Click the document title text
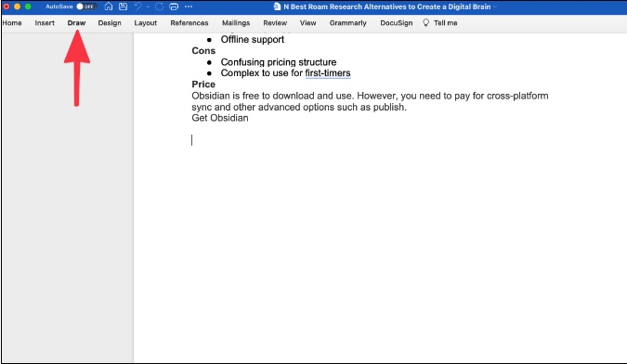Image resolution: width=627 pixels, height=364 pixels. point(386,6)
